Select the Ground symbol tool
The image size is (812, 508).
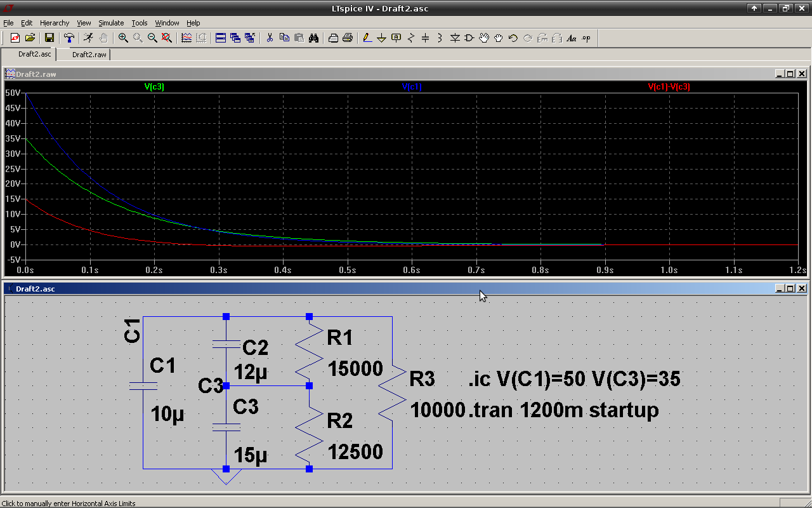click(382, 38)
